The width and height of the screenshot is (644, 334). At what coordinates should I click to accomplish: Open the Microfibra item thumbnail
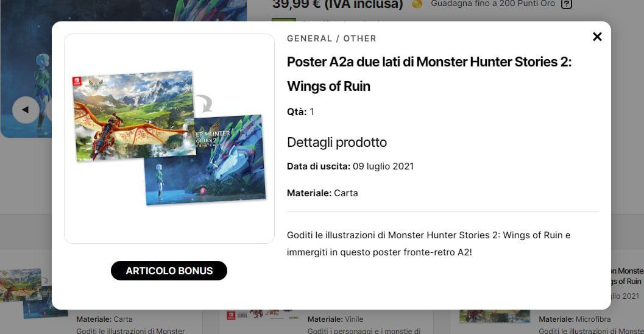[495, 316]
